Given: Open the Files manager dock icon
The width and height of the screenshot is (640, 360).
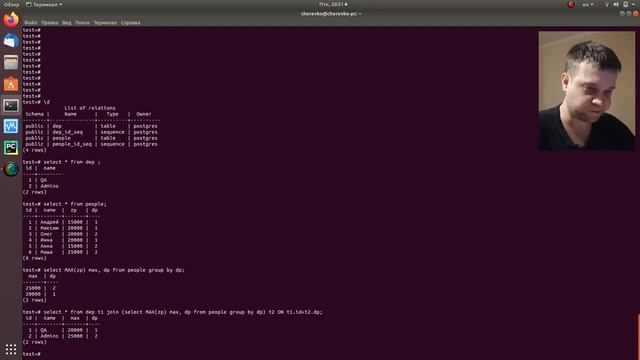Looking at the screenshot, I should coord(11,62).
